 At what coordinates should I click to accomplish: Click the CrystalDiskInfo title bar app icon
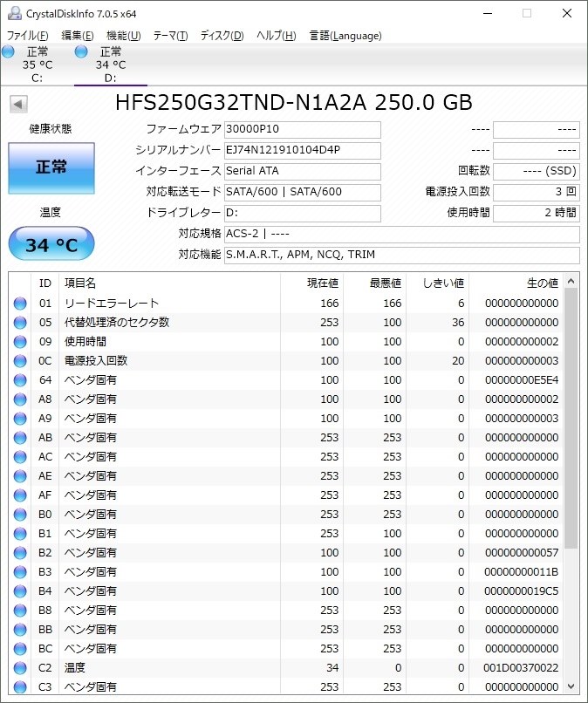click(15, 13)
